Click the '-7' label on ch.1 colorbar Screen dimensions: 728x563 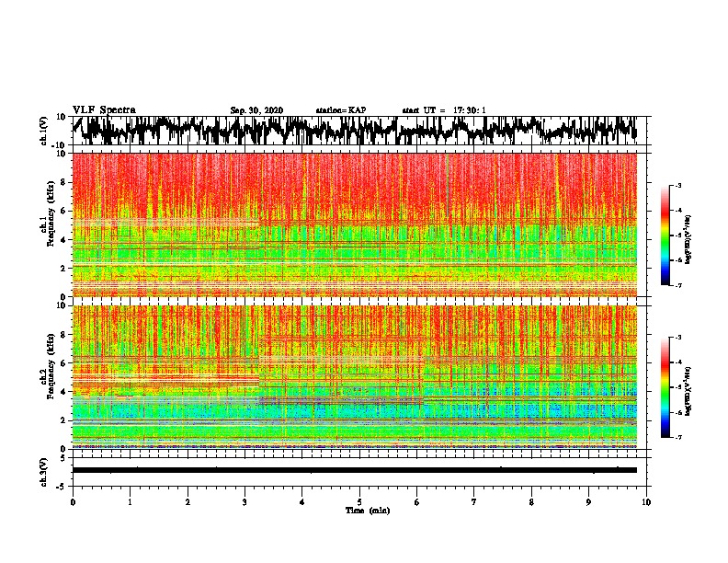click(678, 285)
